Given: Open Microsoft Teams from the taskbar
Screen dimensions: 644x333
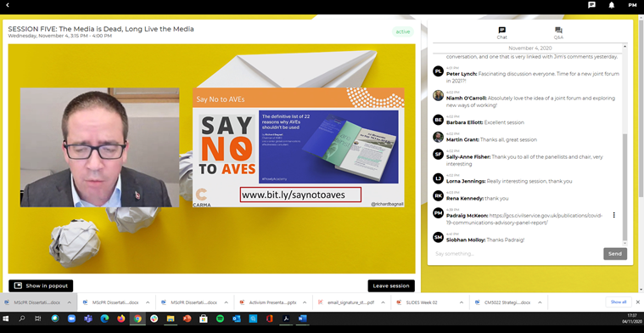Looking at the screenshot, I should (88, 319).
